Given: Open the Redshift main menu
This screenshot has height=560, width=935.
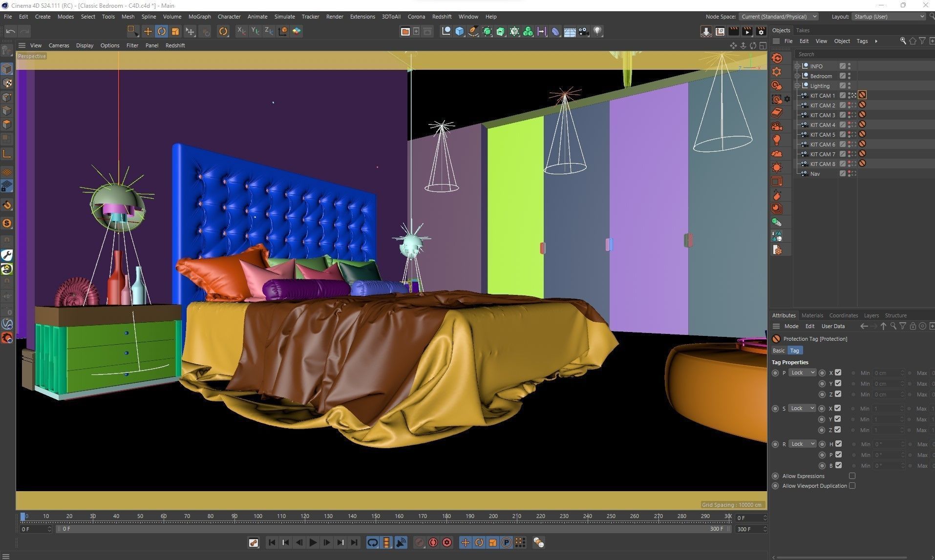Looking at the screenshot, I should (x=442, y=17).
